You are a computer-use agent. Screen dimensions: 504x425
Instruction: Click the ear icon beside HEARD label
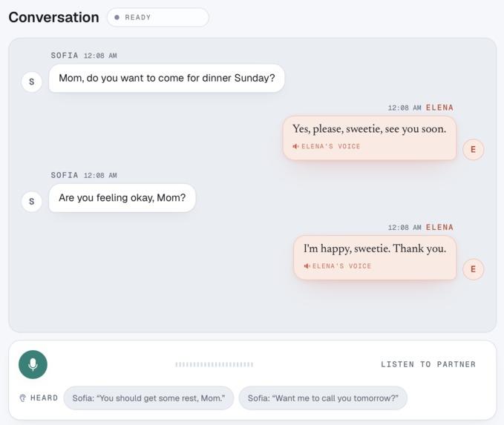[22, 398]
